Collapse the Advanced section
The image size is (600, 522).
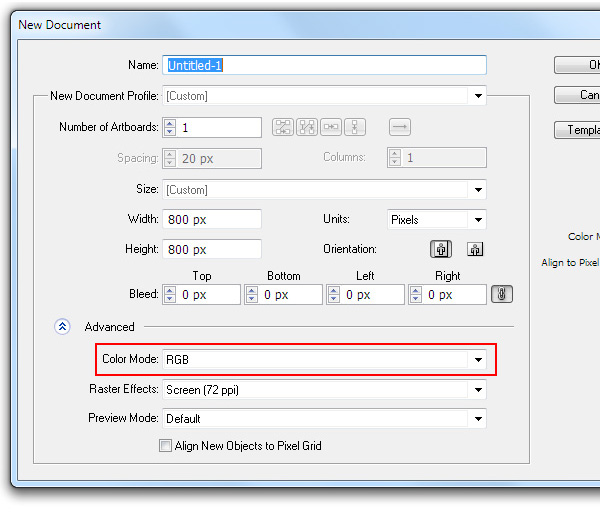pos(62,326)
